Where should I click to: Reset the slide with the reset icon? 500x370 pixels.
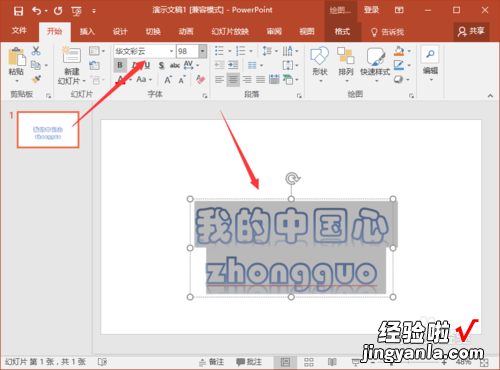point(94,65)
